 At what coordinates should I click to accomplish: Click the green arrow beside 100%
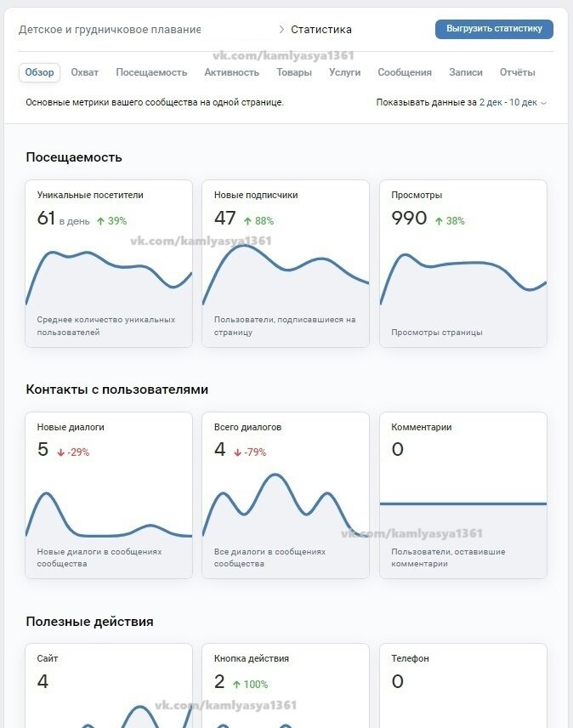pos(237,685)
